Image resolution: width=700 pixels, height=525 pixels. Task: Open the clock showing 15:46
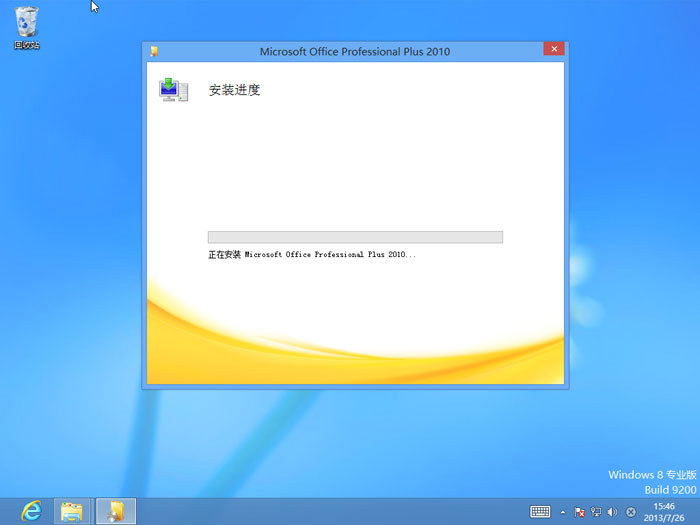(664, 511)
